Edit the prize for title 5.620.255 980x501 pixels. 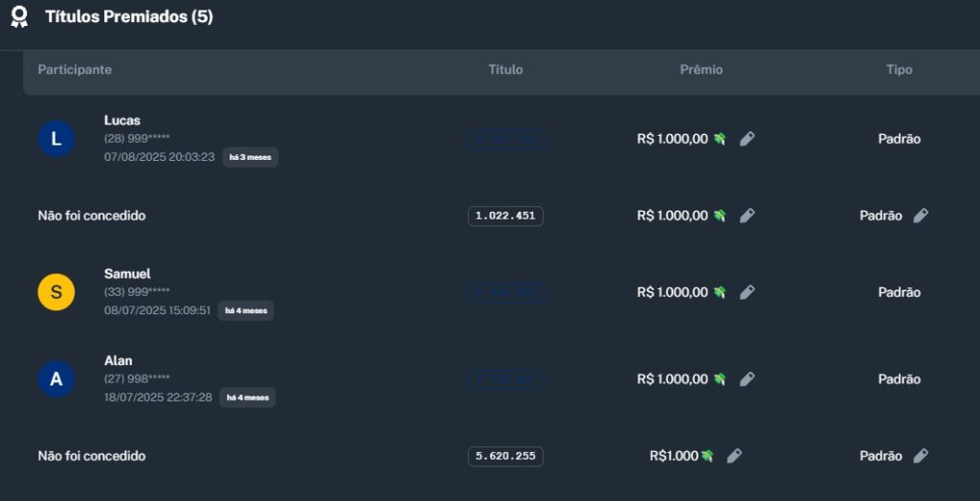[734, 456]
